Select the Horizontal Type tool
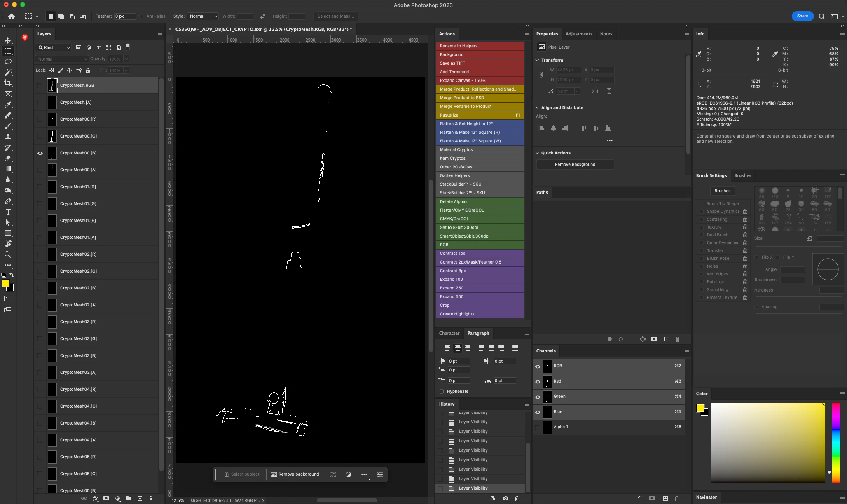847x504 pixels. [x=8, y=212]
